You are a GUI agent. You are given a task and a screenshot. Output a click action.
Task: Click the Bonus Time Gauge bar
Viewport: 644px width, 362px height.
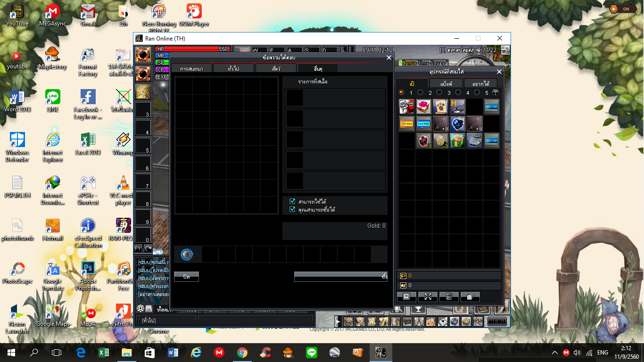[x=423, y=63]
